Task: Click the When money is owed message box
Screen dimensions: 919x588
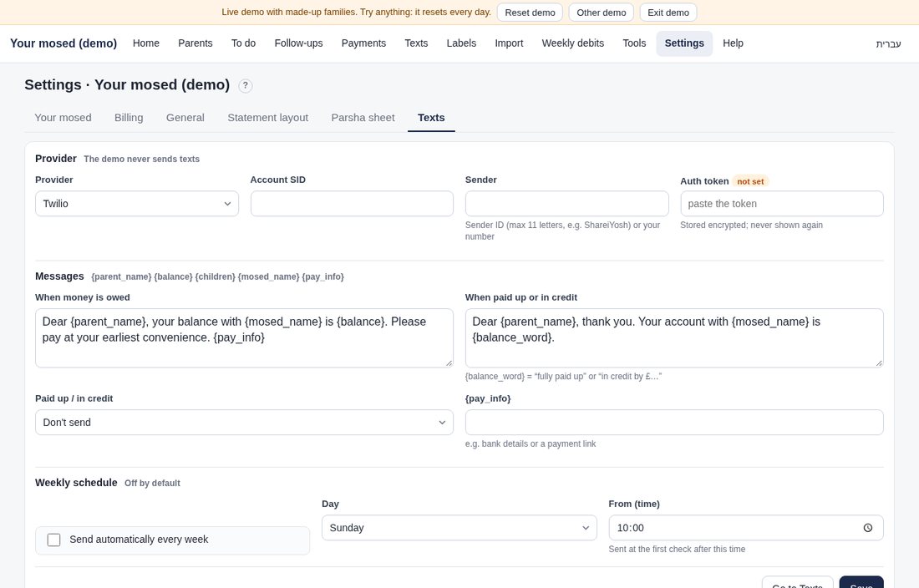Action: coord(244,338)
